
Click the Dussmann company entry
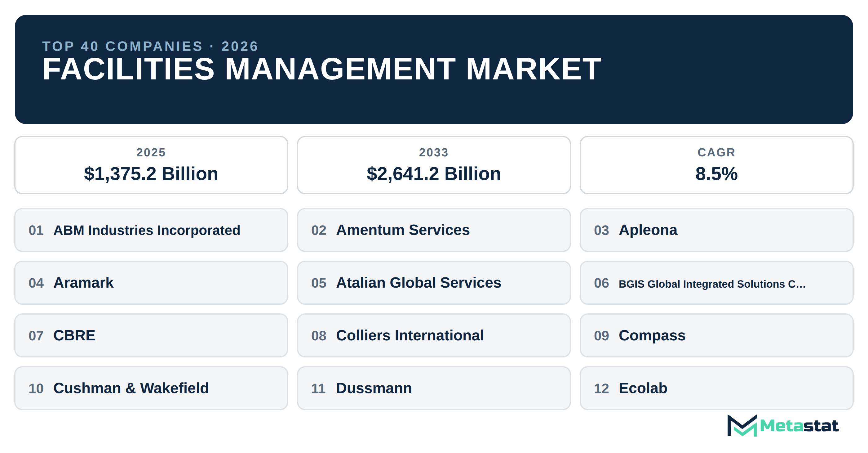click(434, 388)
